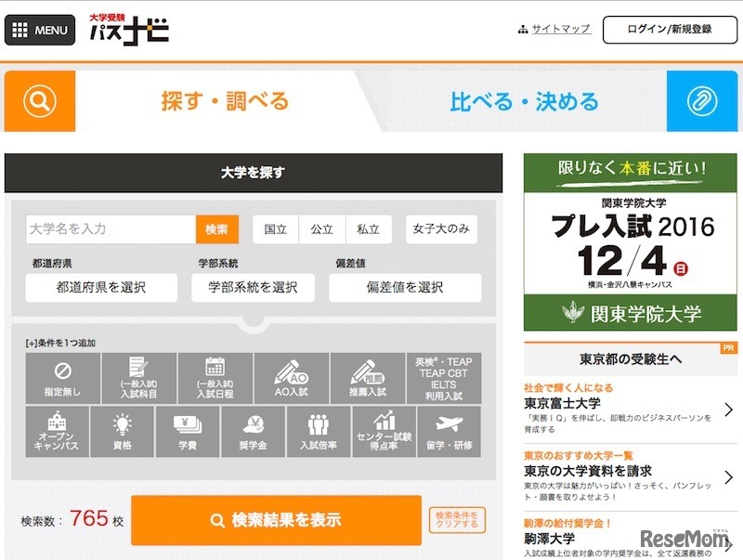Click the オープンキャンパス icon

click(57, 434)
